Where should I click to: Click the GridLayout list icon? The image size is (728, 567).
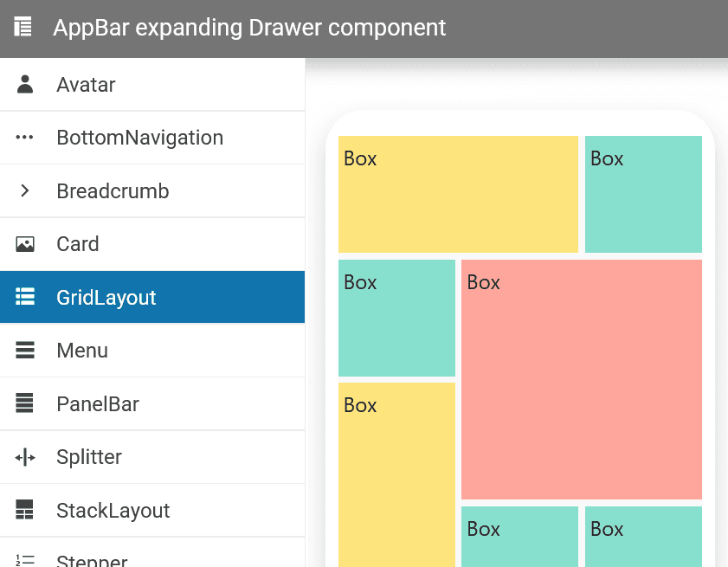pyautogui.click(x=25, y=296)
